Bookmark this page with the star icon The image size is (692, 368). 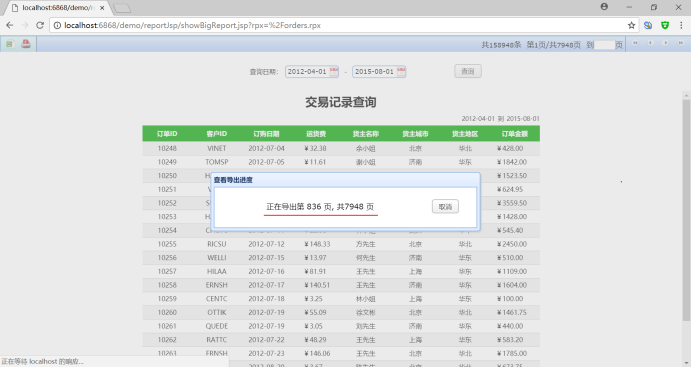632,25
